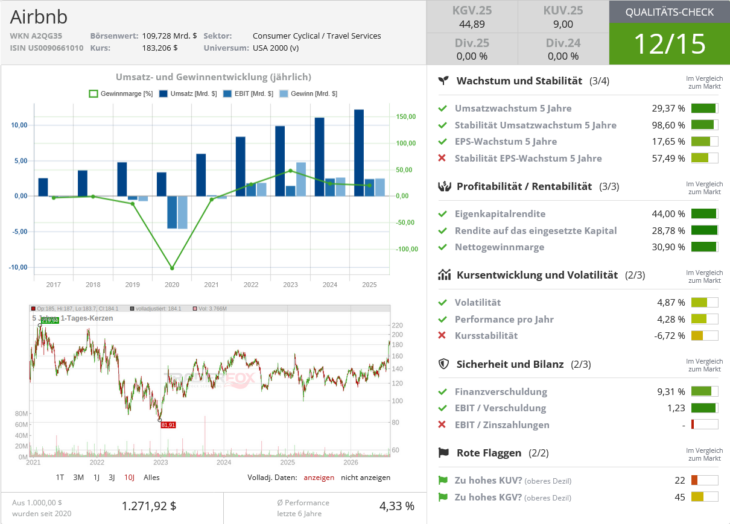This screenshot has width=730, height=524.
Task: Click the checkmark beside Volatilität
Action: (442, 302)
